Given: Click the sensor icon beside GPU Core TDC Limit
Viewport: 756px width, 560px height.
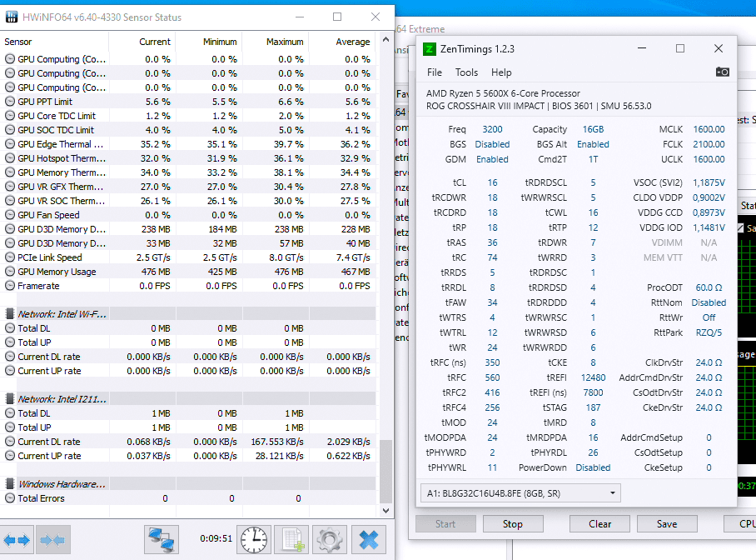Looking at the screenshot, I should tap(10, 116).
